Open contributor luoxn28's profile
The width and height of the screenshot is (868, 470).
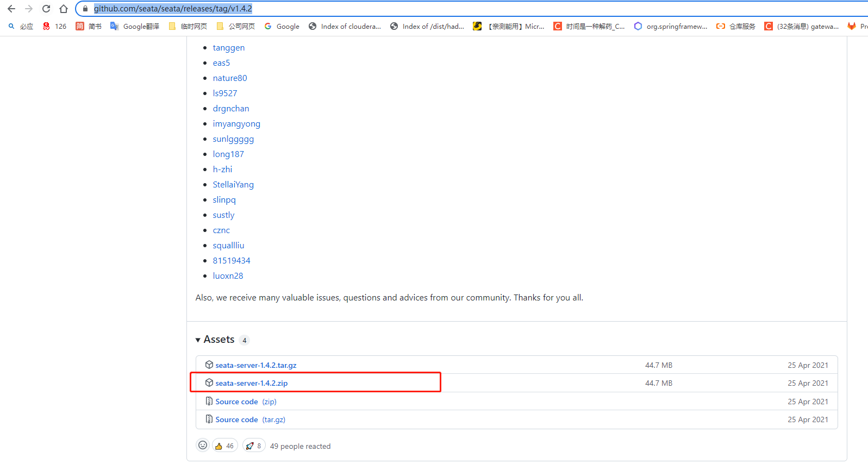point(228,276)
